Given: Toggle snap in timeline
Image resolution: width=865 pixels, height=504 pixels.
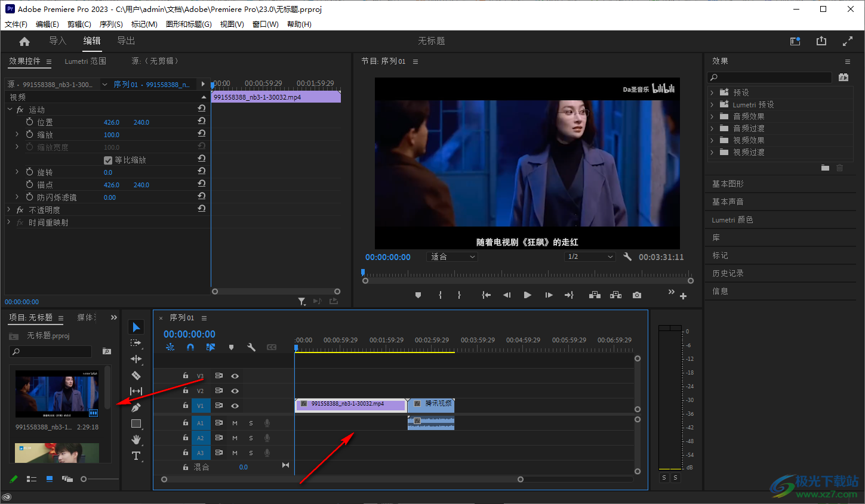Looking at the screenshot, I should (x=190, y=347).
